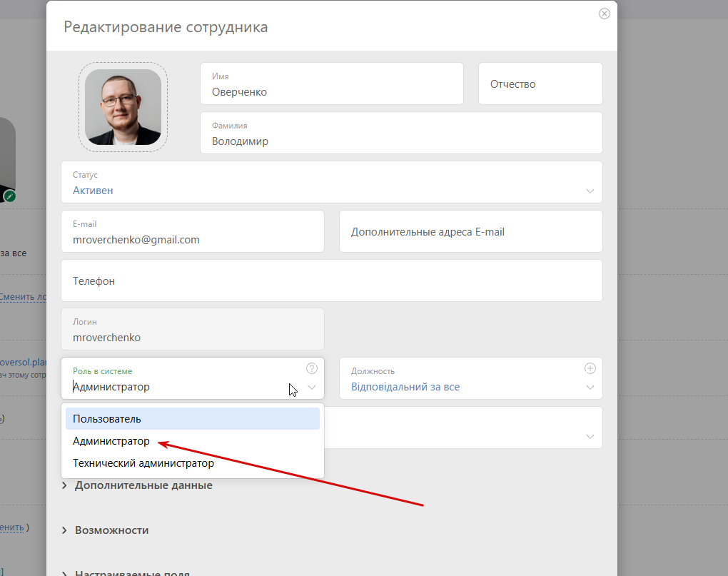The image size is (728, 576).
Task: Click Дополнительные адреса E-mail field
Action: point(471,231)
